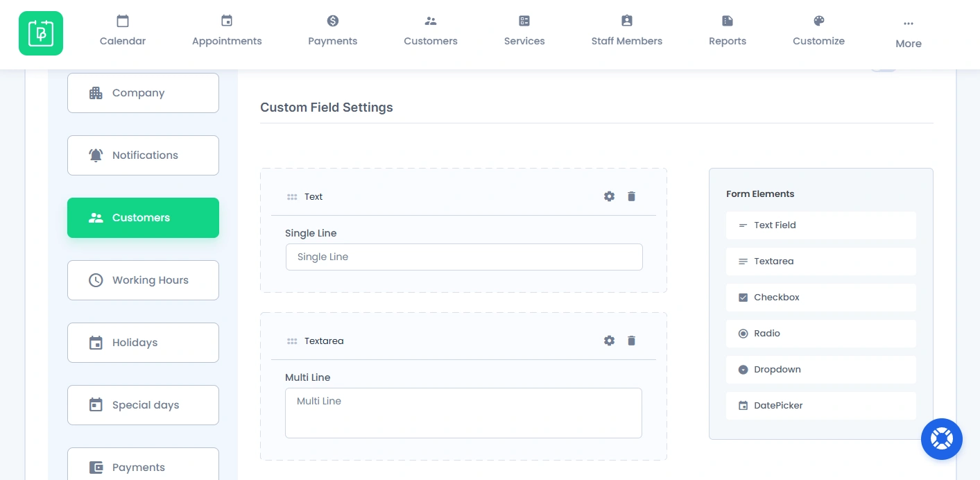This screenshot has height=480, width=980.
Task: Open Holidays settings
Action: (x=143, y=343)
